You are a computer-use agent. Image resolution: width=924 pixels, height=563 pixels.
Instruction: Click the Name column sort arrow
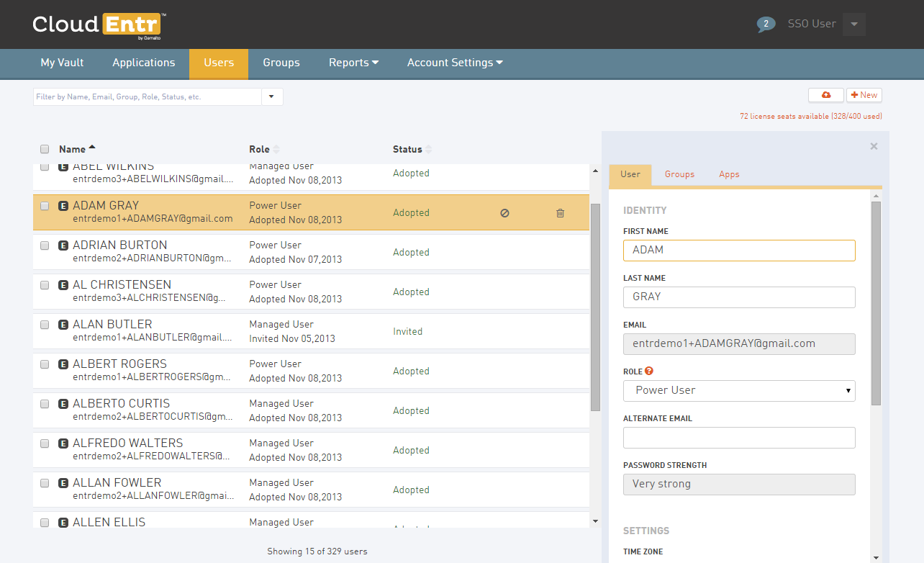point(92,148)
